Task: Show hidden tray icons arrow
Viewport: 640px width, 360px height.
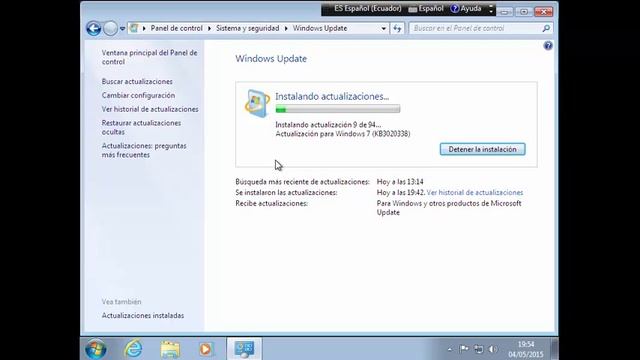Action: point(449,349)
